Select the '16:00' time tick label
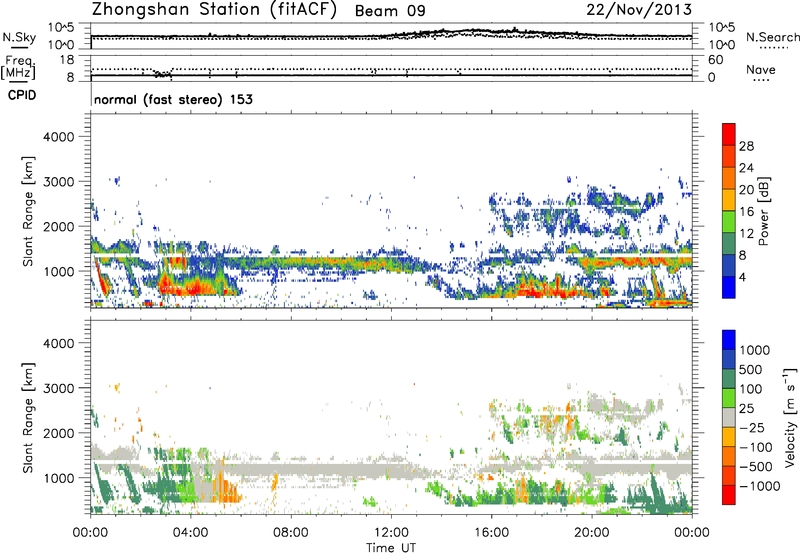 (491, 533)
